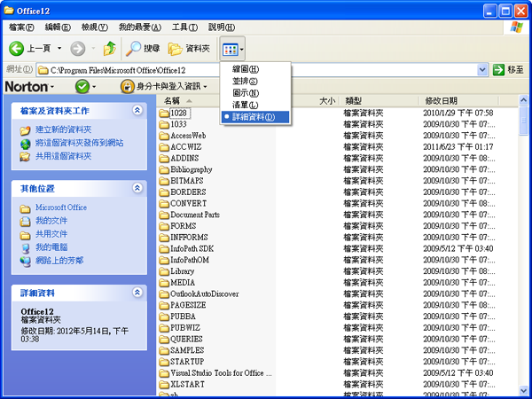Click the 我的電腦 computer icon
532x399 pixels.
[x=26, y=248]
